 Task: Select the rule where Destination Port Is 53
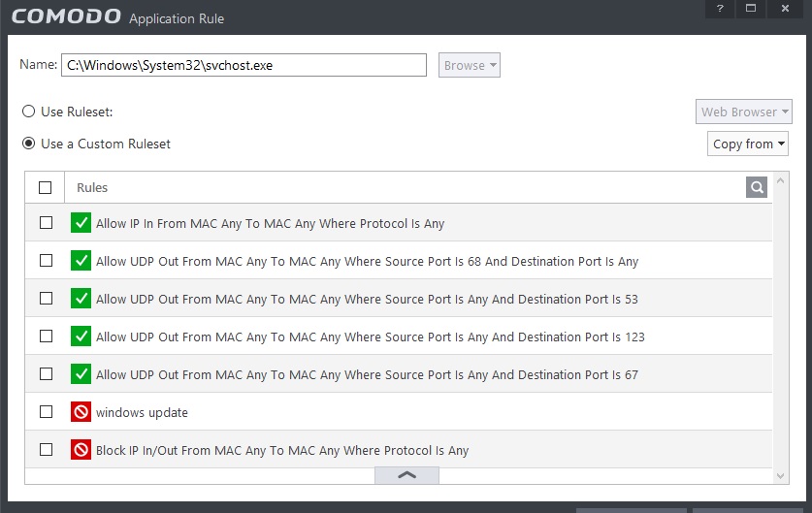(367, 300)
